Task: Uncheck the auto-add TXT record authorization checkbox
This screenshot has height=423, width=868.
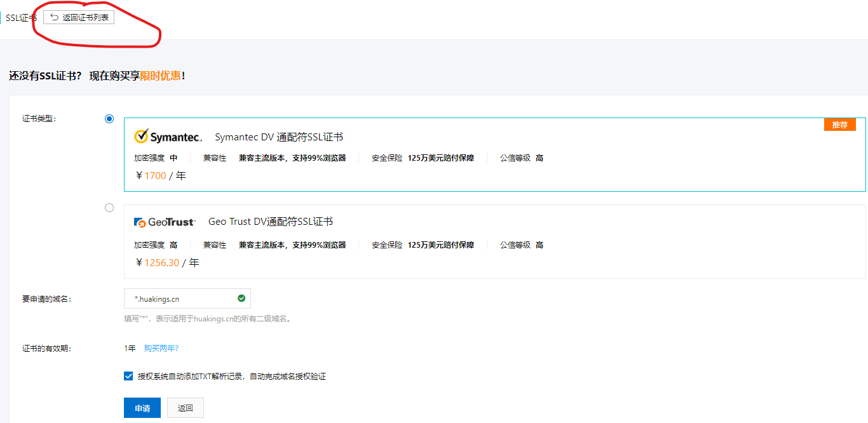Action: [x=129, y=376]
